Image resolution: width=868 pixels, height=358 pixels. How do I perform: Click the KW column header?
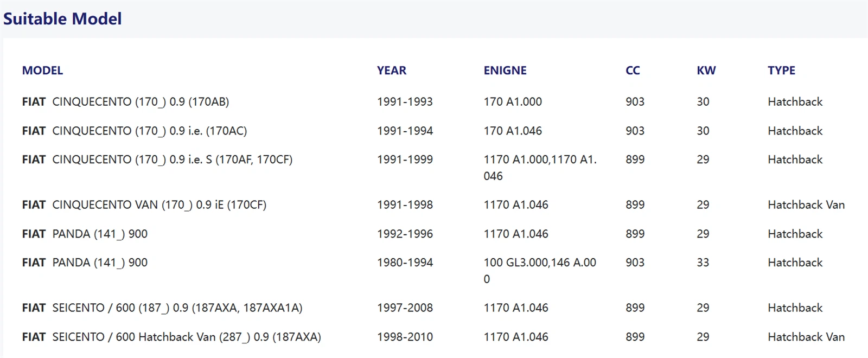coord(706,71)
